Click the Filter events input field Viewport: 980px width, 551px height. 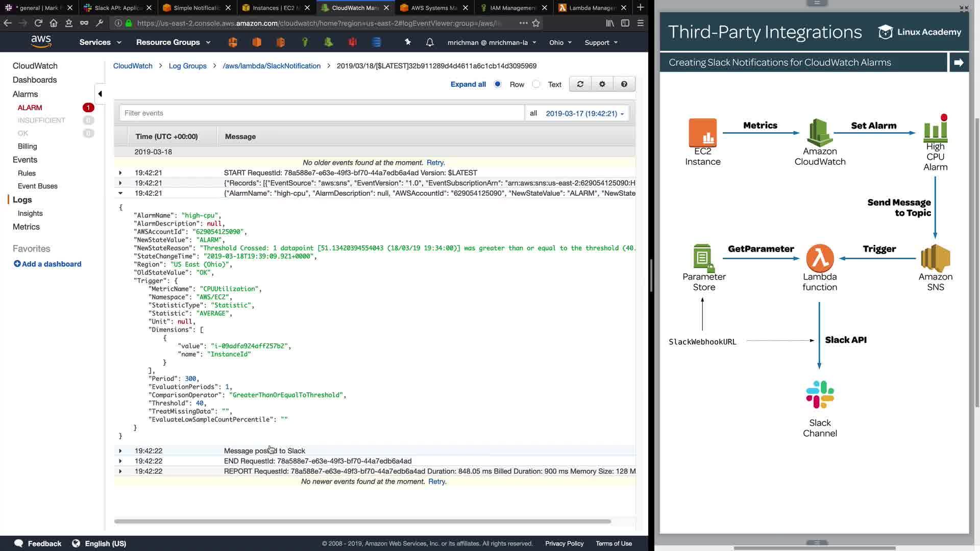322,113
